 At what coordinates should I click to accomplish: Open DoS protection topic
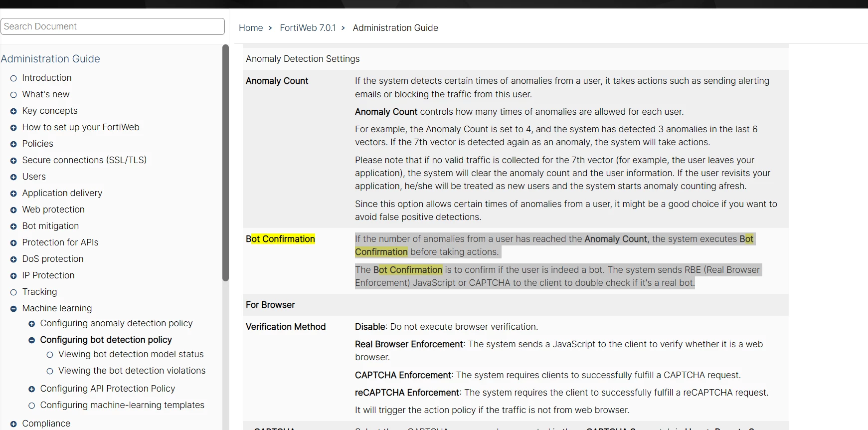[x=53, y=259]
